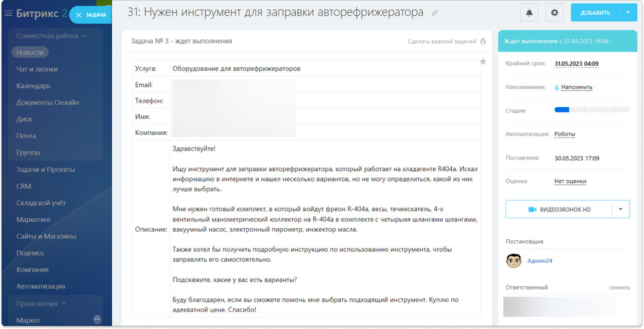Click the notification bell icon
This screenshot has width=644, height=329.
pyautogui.click(x=529, y=13)
